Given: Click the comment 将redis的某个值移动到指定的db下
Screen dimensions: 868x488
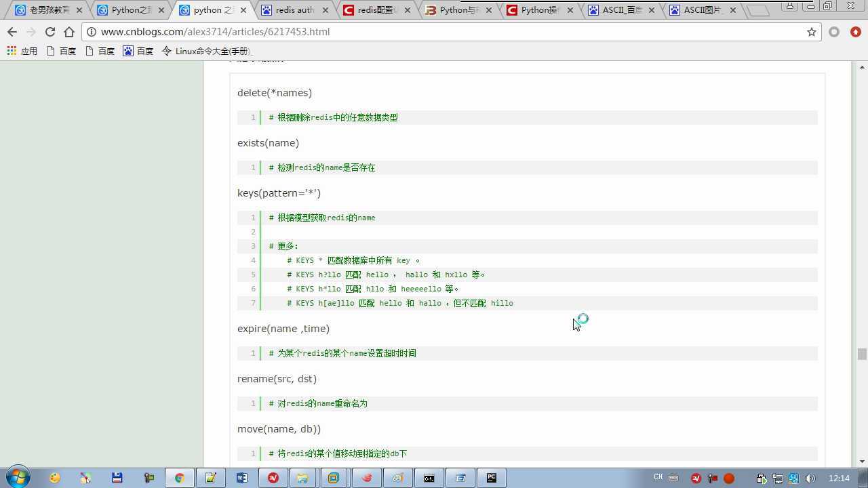Looking at the screenshot, I should (x=338, y=453).
